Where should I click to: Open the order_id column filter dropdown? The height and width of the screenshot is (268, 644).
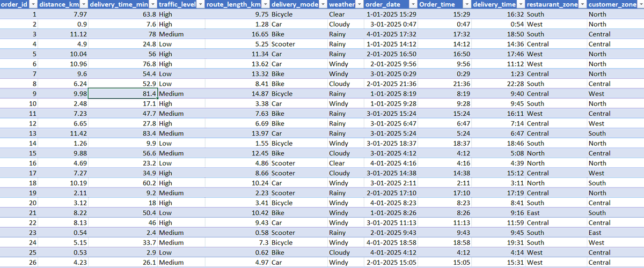34,4
